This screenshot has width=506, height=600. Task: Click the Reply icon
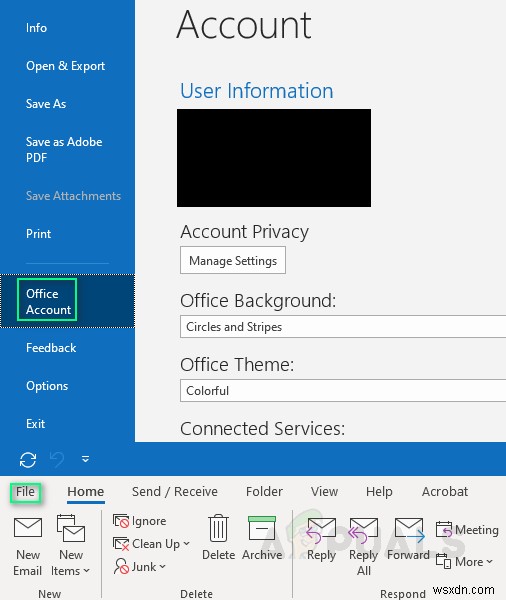point(321,530)
